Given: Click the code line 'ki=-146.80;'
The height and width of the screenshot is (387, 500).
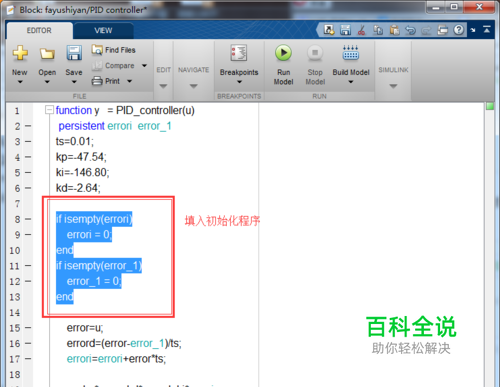Looking at the screenshot, I should pyautogui.click(x=82, y=173).
